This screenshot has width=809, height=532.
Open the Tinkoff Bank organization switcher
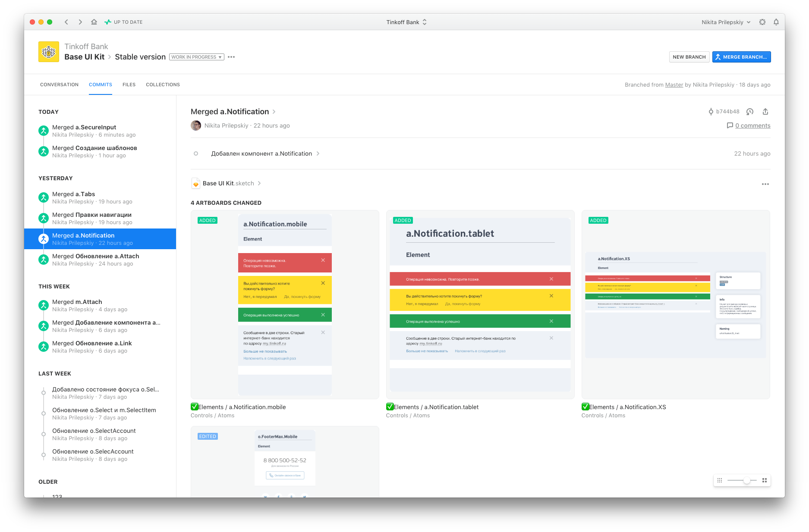point(406,22)
